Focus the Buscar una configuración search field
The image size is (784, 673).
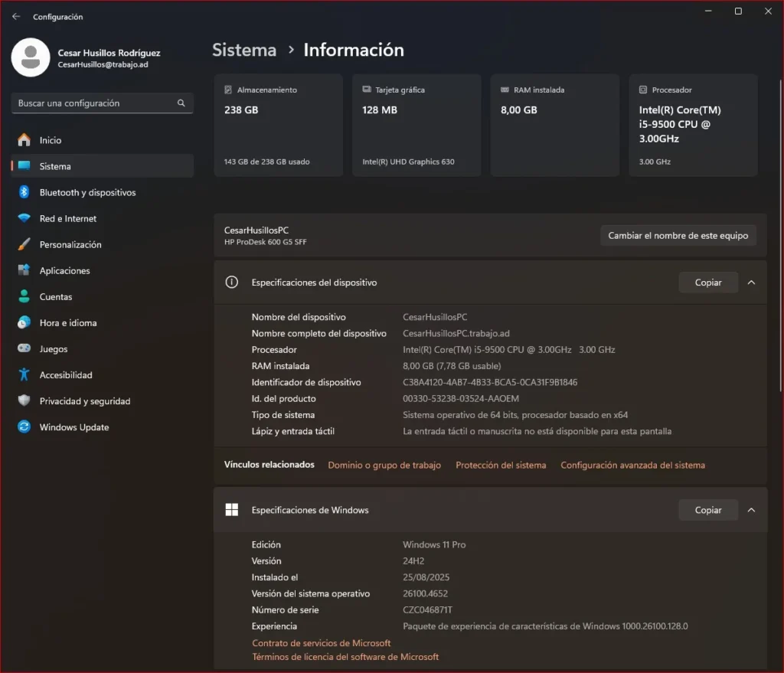pos(102,103)
